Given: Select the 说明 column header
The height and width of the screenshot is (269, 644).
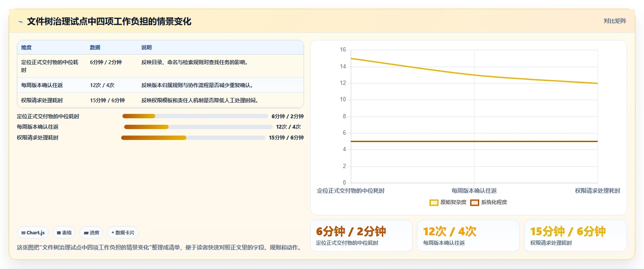Looking at the screenshot, I should [147, 48].
